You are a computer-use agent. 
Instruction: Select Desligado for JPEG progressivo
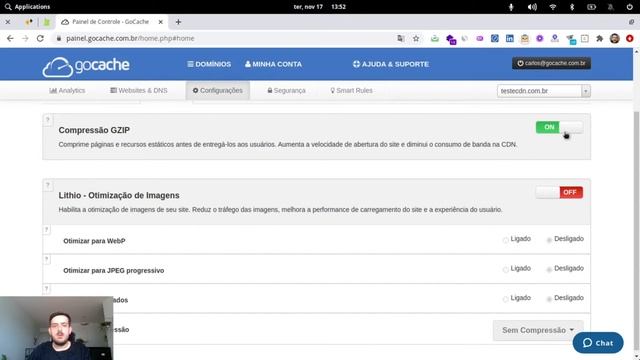549,269
